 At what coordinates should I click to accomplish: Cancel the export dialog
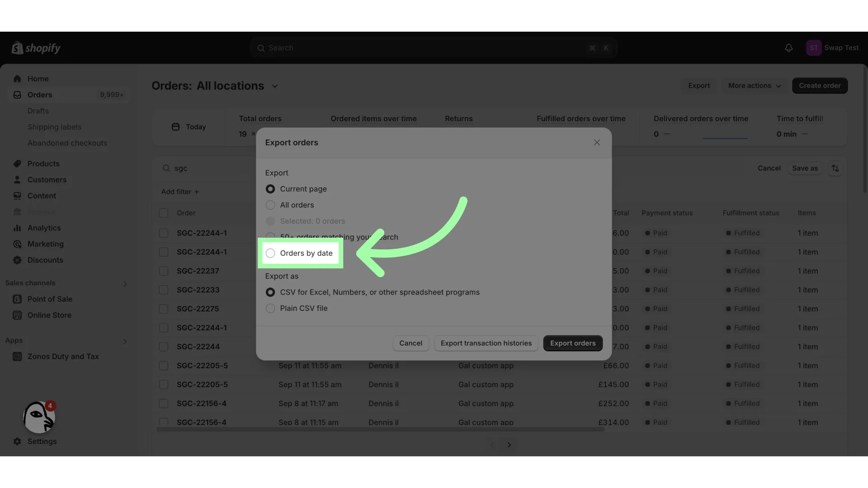pos(410,343)
